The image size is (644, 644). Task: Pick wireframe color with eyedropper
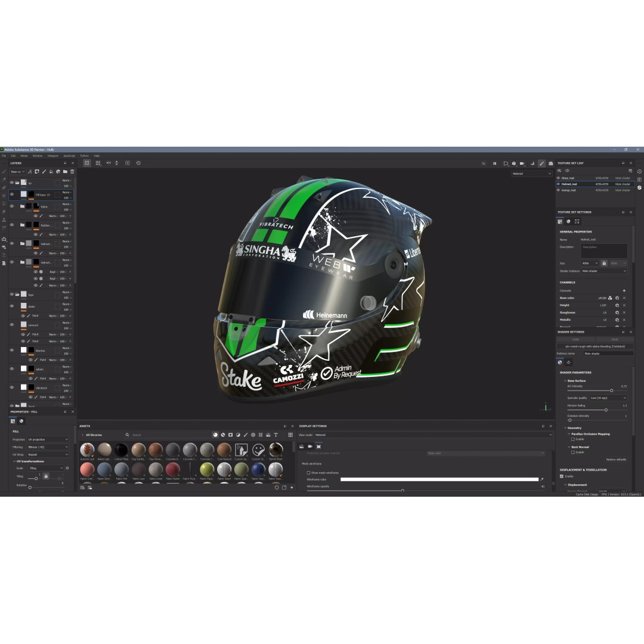pyautogui.click(x=541, y=479)
